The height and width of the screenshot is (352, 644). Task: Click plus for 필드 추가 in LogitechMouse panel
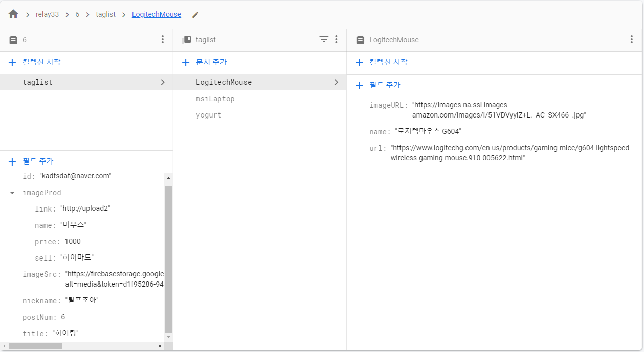point(359,85)
